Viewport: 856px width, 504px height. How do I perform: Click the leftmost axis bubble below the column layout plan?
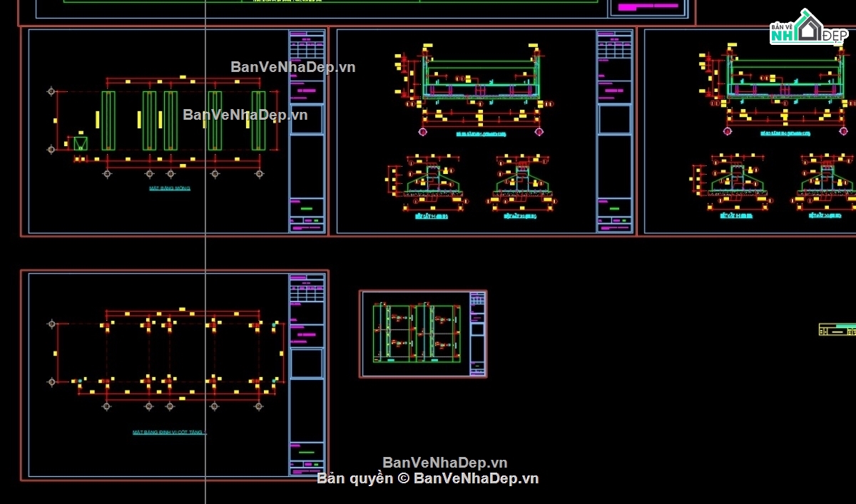(106, 406)
